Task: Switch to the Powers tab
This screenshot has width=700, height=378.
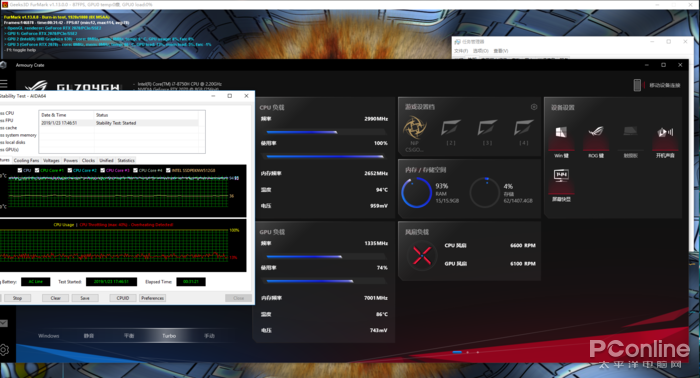Action: 71,160
